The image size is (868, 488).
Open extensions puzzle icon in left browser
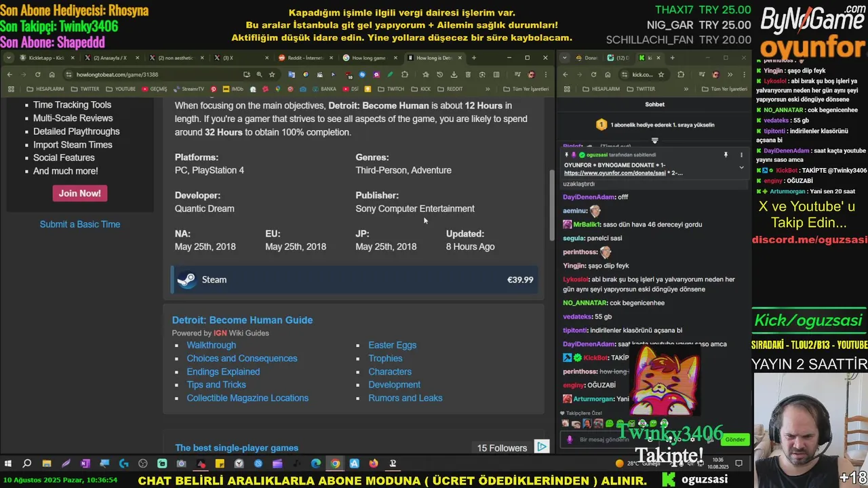pyautogui.click(x=404, y=75)
